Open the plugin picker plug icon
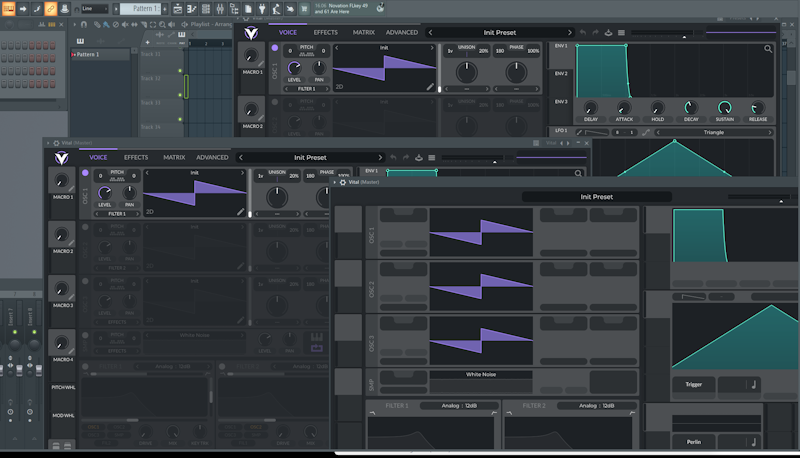 262,9
